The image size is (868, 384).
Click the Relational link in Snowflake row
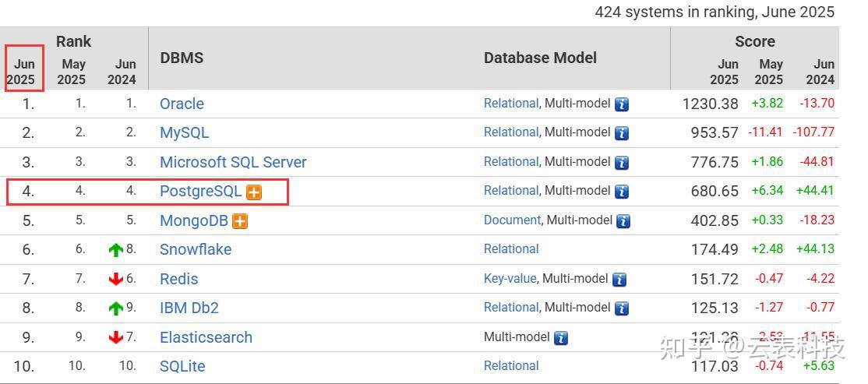tap(511, 249)
